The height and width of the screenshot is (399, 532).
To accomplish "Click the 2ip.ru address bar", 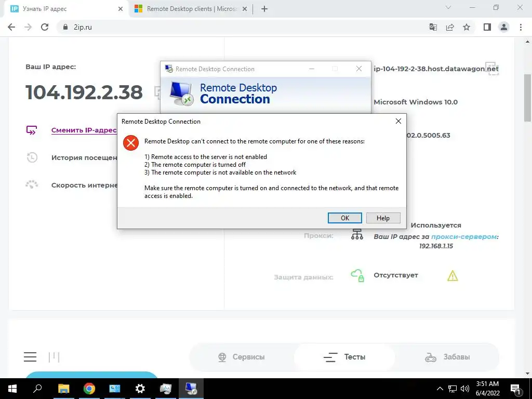I will point(237,27).
